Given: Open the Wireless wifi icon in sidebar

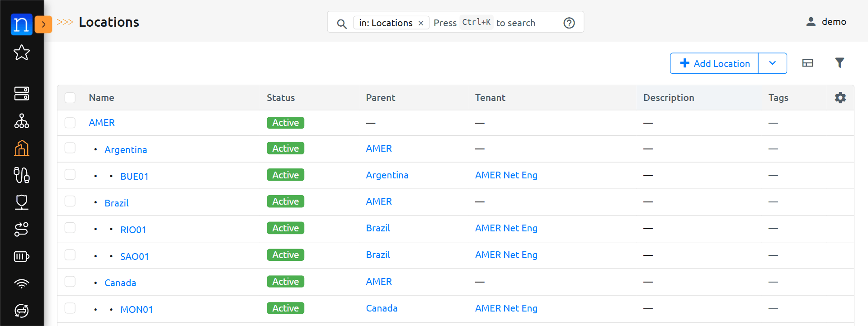Looking at the screenshot, I should click(x=22, y=284).
